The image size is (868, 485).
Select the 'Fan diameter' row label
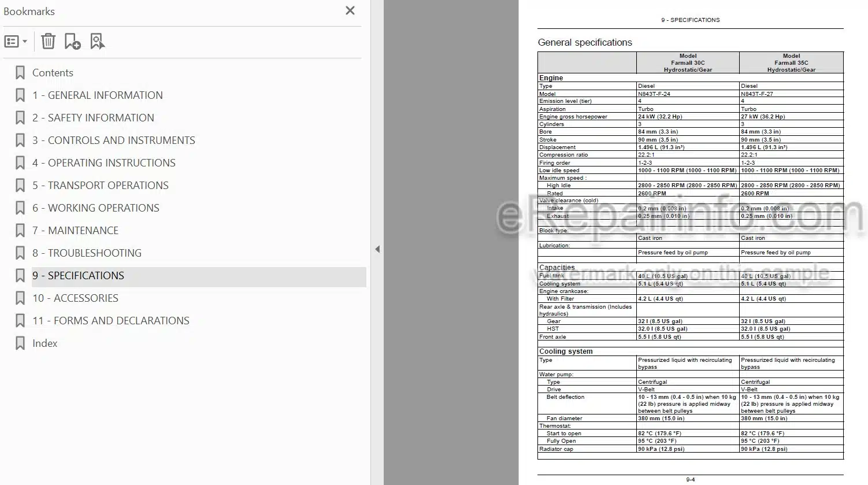tap(565, 419)
